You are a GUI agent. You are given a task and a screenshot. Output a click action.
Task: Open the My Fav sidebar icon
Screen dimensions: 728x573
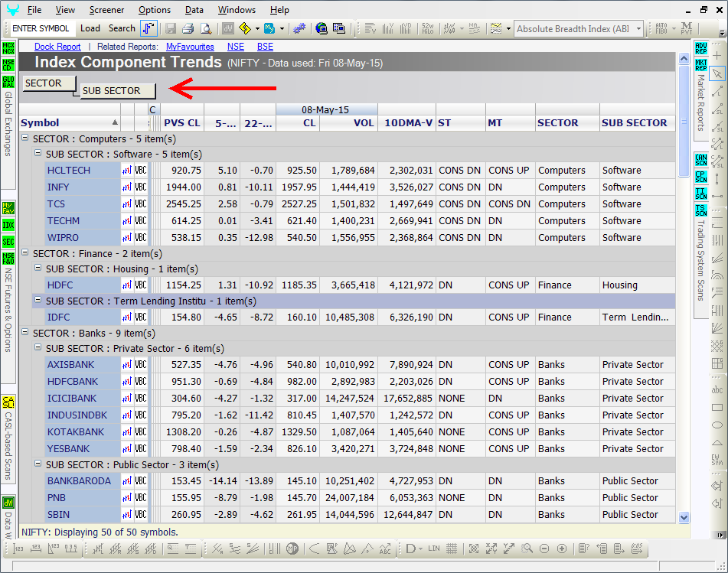coord(8,208)
